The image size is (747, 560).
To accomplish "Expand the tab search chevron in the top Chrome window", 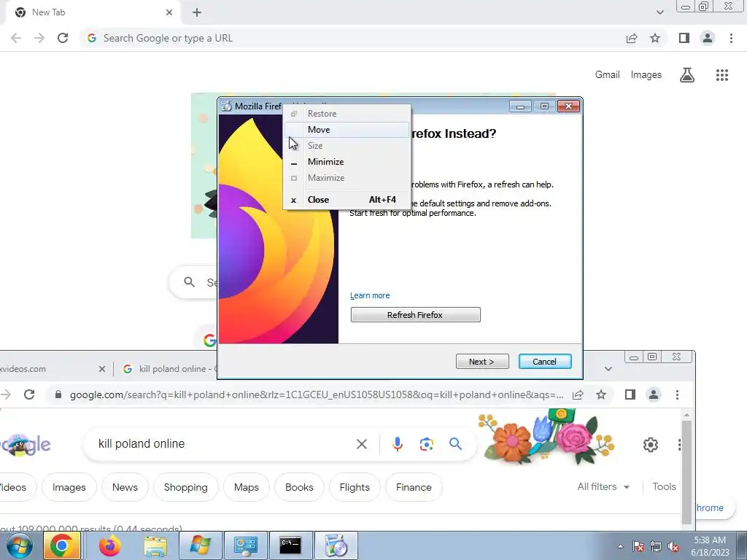I will click(659, 12).
